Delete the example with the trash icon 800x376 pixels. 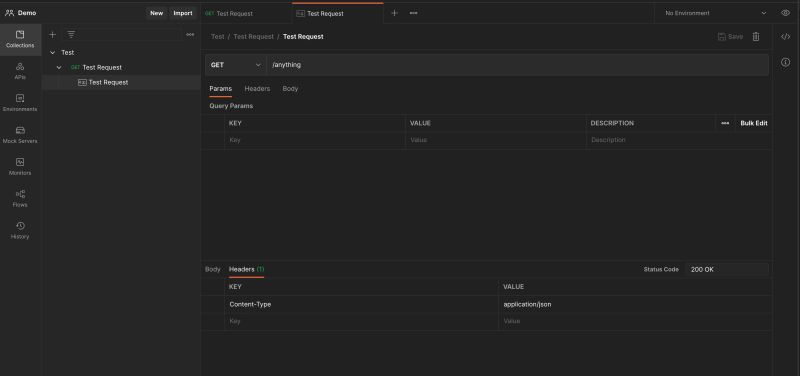click(x=756, y=37)
